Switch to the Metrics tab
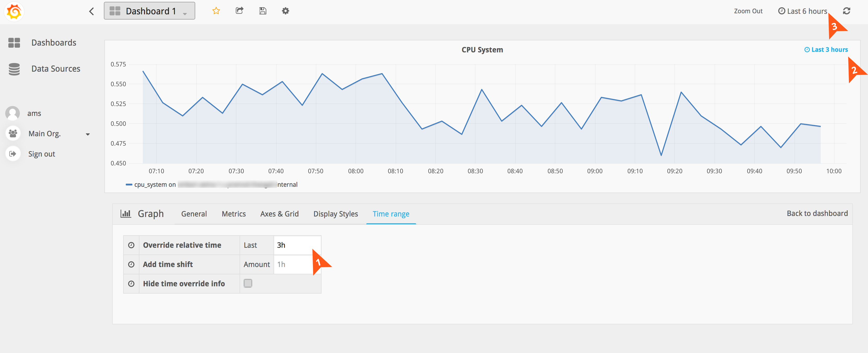Screen dimensions: 868x353 tap(234, 214)
